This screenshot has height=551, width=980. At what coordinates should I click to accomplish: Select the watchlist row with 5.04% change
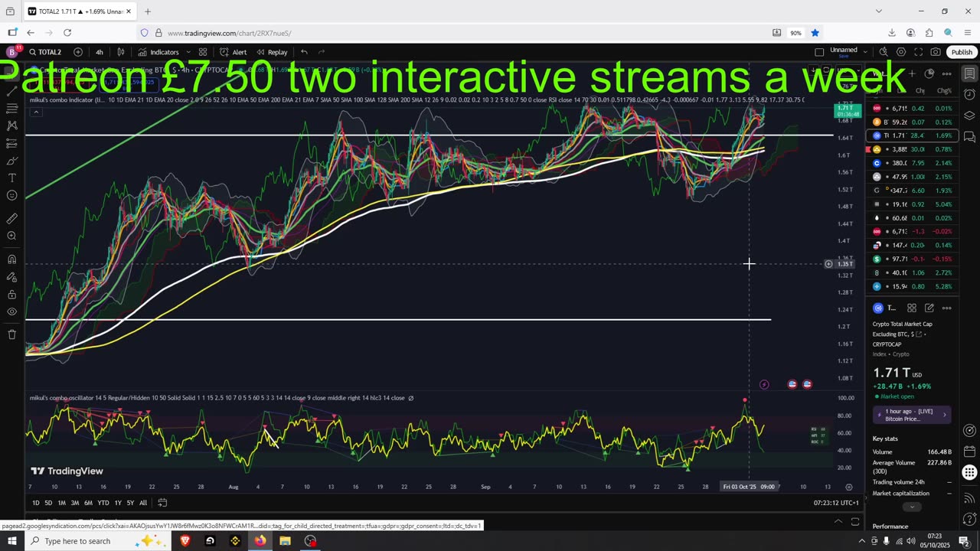(913, 204)
